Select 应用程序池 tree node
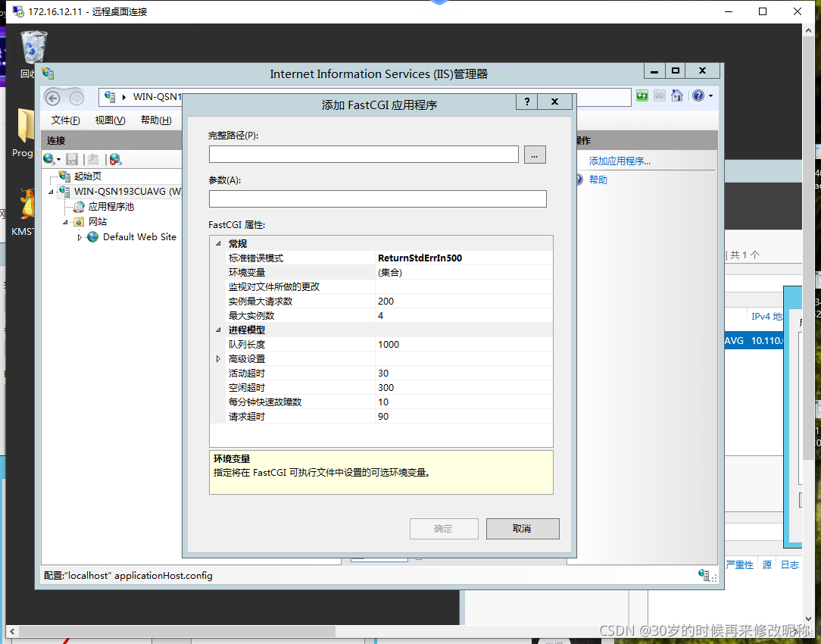The width and height of the screenshot is (821, 644). point(111,207)
